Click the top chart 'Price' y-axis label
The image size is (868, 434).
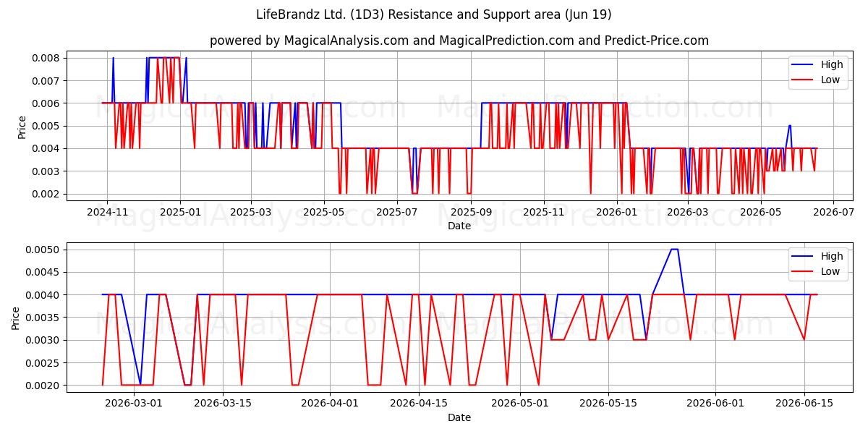[x=22, y=127]
